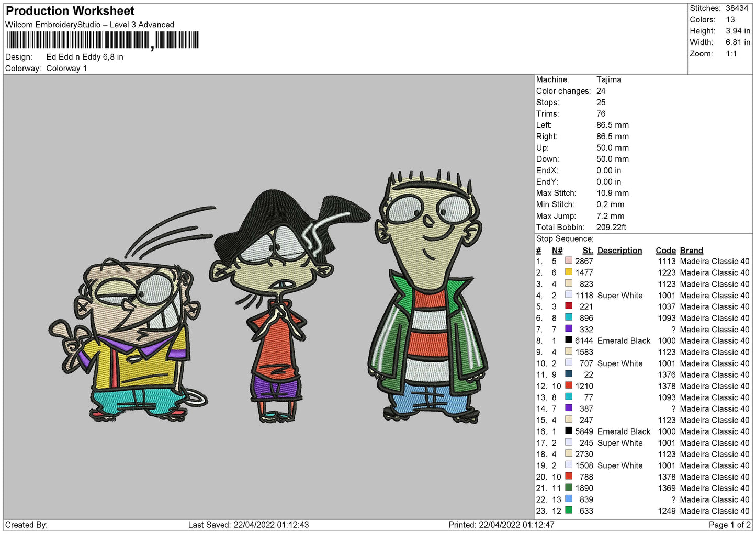The height and width of the screenshot is (534, 756).
Task: Click the short character in yellow shirt
Action: point(136,335)
